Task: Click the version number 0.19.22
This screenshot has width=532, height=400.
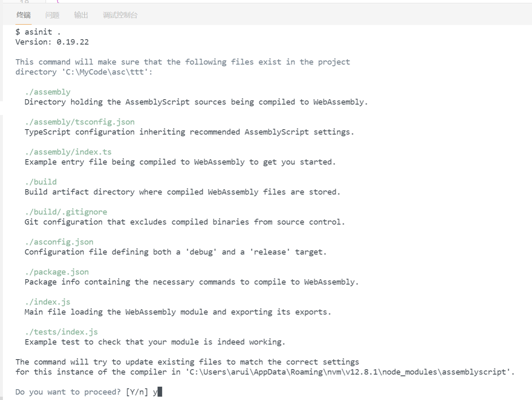Action: click(72, 42)
